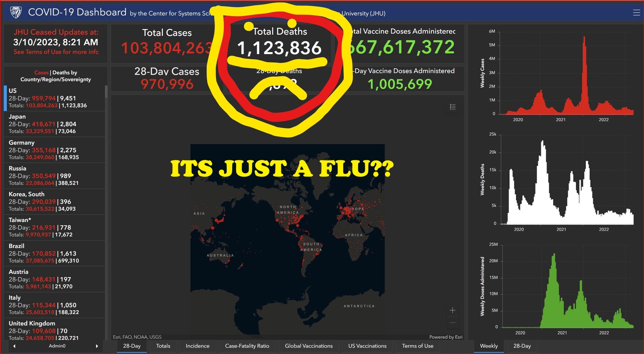Open the Global Vaccinations tab
Image resolution: width=644 pixels, height=354 pixels.
tap(308, 346)
